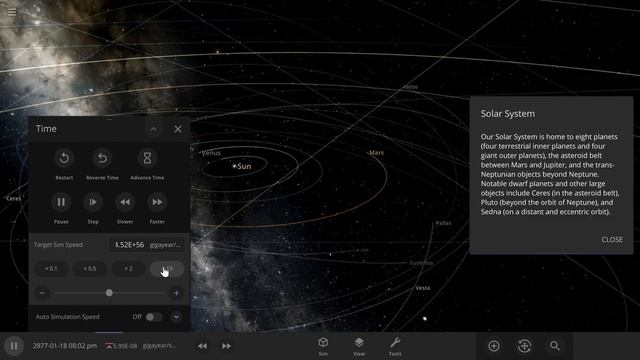The image size is (640, 360).
Task: Click the Reverse Time icon
Action: (x=102, y=158)
